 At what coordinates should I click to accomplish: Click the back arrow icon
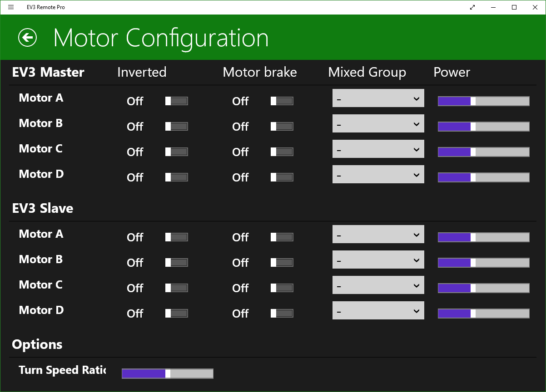point(27,38)
